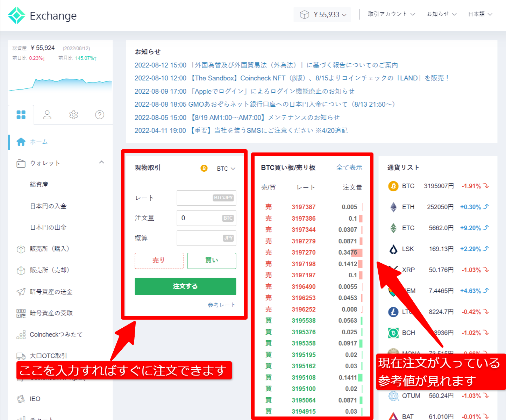Switch to the account person tab
This screenshot has height=420, width=506.
(x=47, y=114)
